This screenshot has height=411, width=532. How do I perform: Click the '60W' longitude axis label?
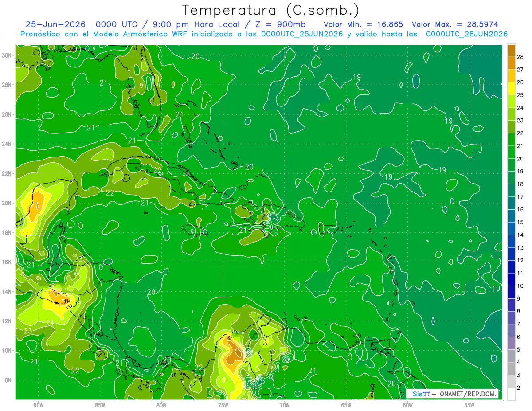[408, 405]
